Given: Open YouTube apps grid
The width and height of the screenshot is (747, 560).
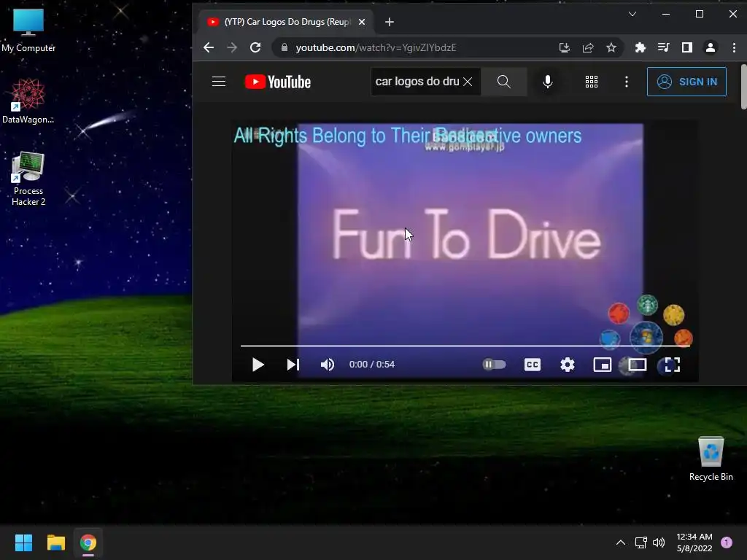Looking at the screenshot, I should (591, 82).
